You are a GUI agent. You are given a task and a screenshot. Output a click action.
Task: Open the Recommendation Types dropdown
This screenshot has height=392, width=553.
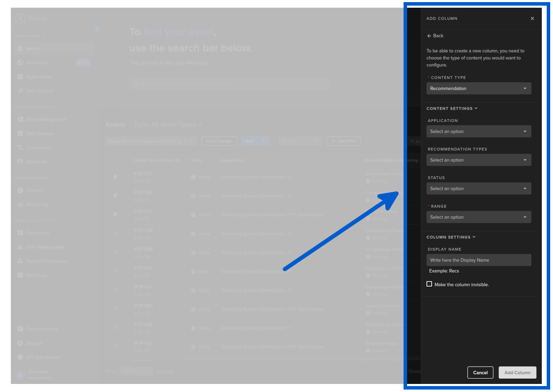[478, 160]
